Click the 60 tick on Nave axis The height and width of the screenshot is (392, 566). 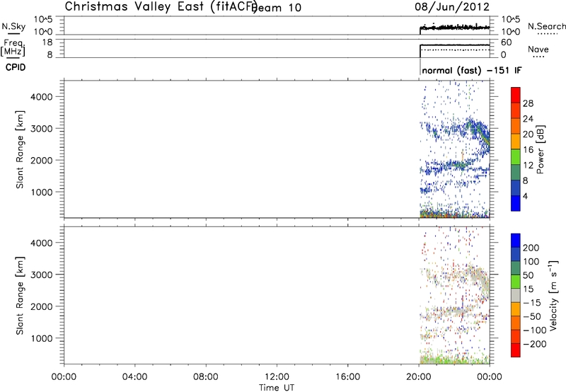(x=507, y=42)
